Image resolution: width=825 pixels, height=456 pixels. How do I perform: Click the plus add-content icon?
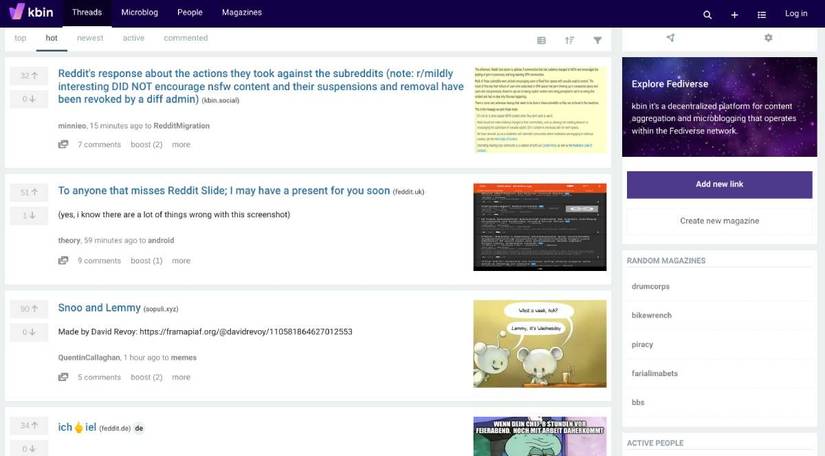click(735, 15)
